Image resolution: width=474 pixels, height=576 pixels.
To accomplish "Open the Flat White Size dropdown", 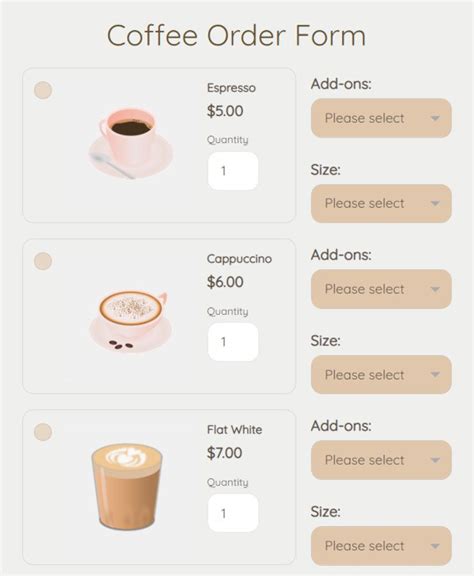I will coord(381,546).
